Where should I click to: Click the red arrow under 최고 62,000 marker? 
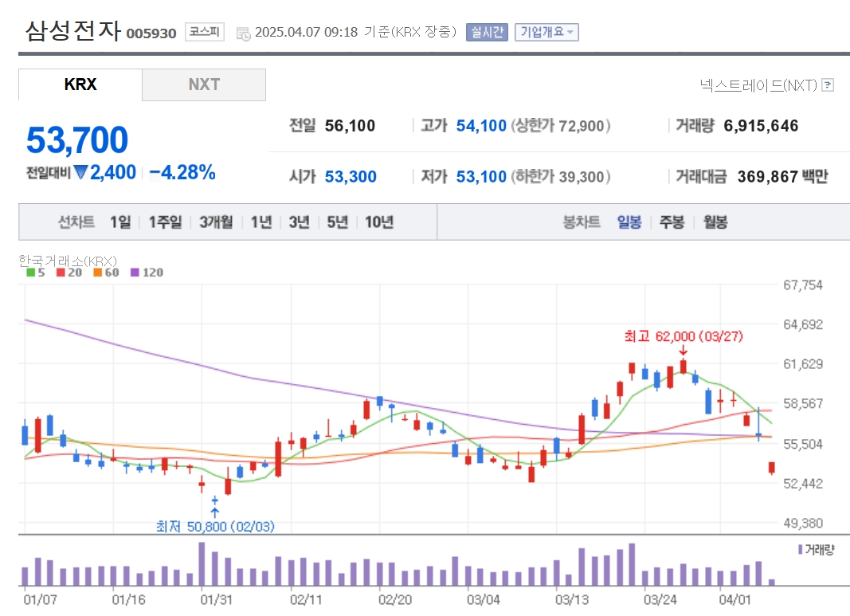coord(683,351)
